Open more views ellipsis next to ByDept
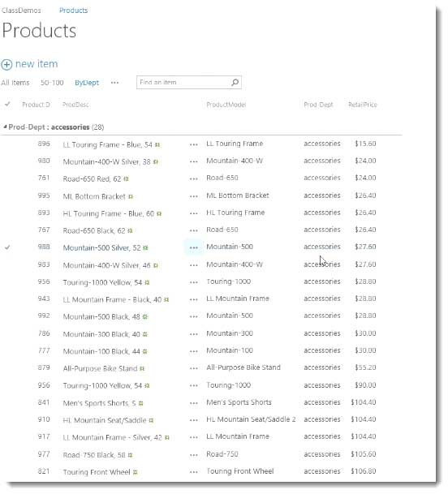This screenshot has width=448, height=494. 114,83
